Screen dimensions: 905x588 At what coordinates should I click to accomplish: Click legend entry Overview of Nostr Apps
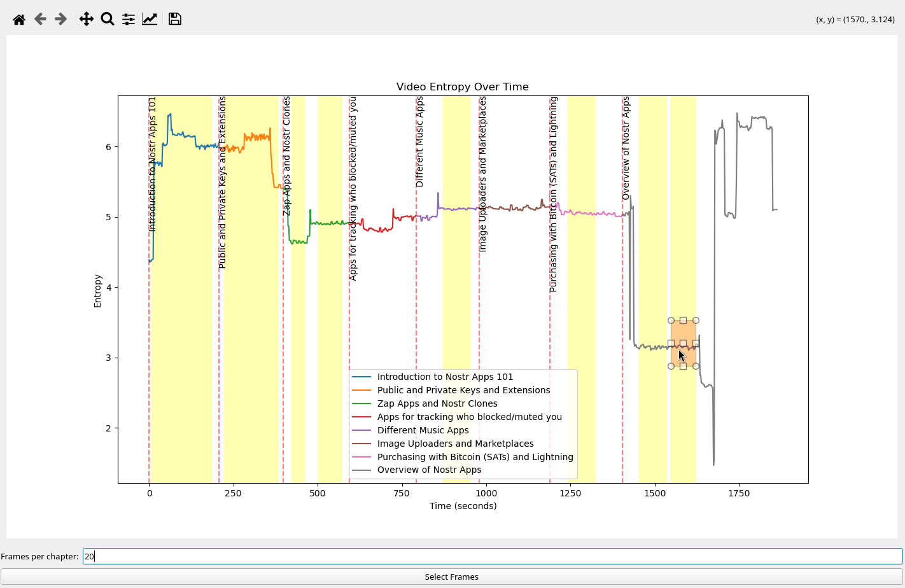point(430,470)
